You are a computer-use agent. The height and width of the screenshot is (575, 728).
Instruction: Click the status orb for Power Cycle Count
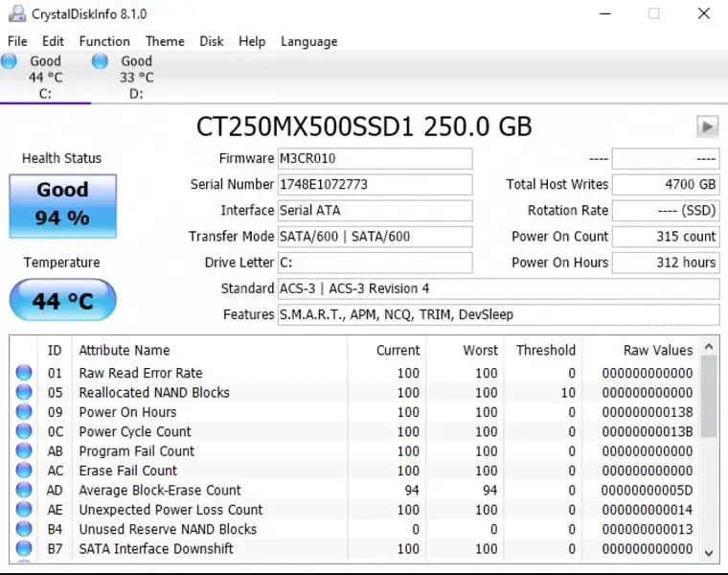tap(24, 431)
